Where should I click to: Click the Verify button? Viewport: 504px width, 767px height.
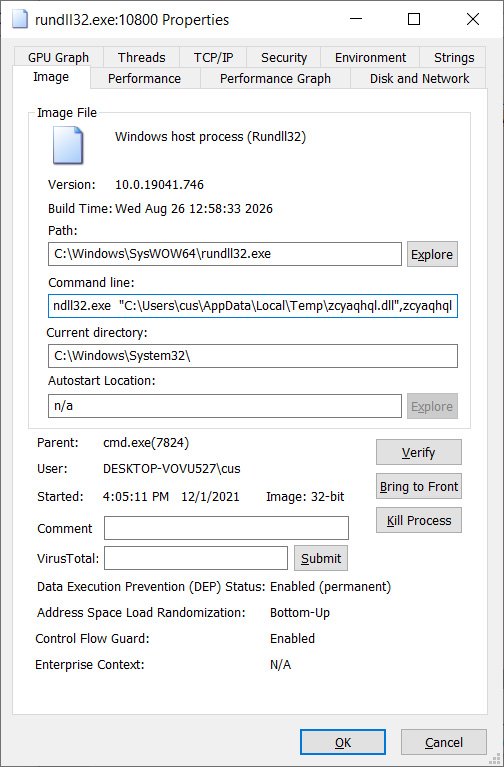click(x=418, y=452)
